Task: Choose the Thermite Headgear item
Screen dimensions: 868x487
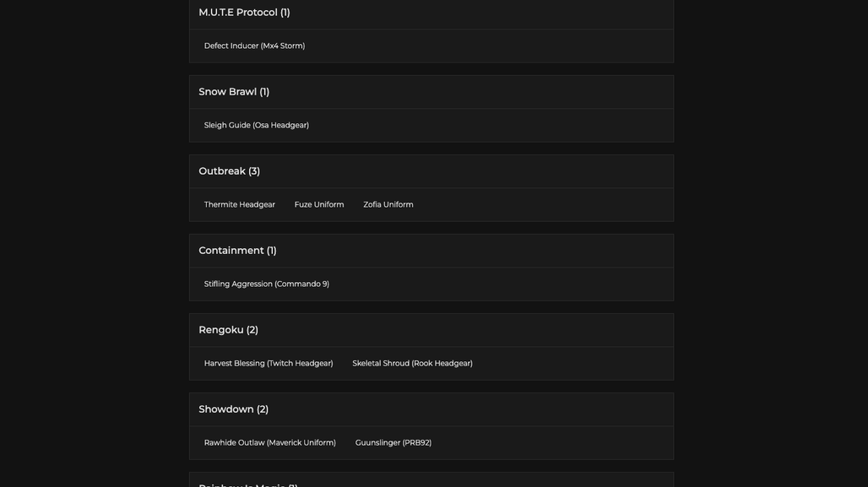Action: point(240,205)
